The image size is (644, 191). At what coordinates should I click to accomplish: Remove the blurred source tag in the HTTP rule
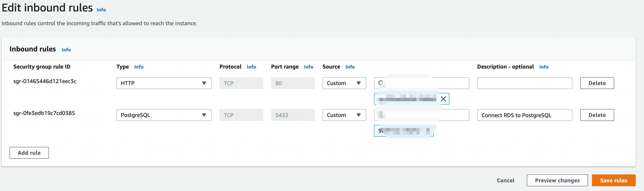point(443,99)
